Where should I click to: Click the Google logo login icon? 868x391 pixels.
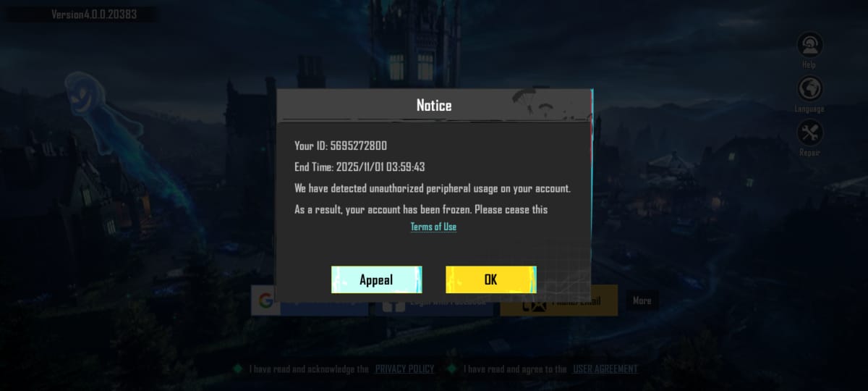tap(265, 301)
